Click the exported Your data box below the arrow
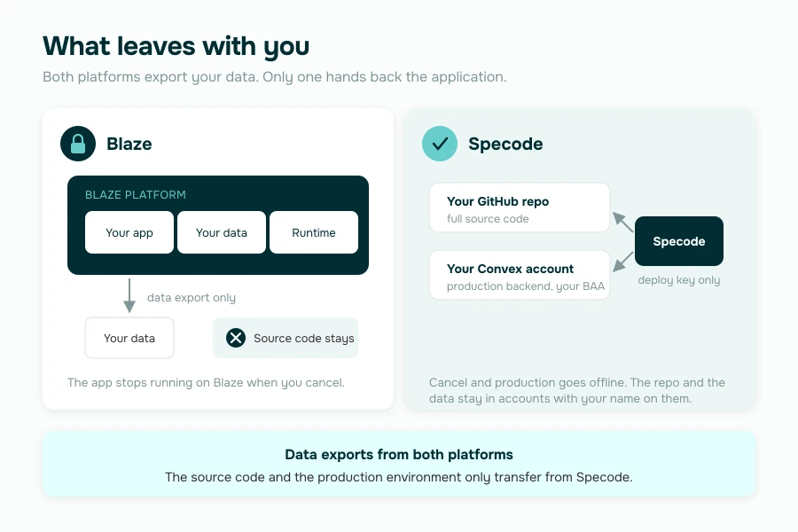Screen dimensions: 798x532 coord(129,338)
